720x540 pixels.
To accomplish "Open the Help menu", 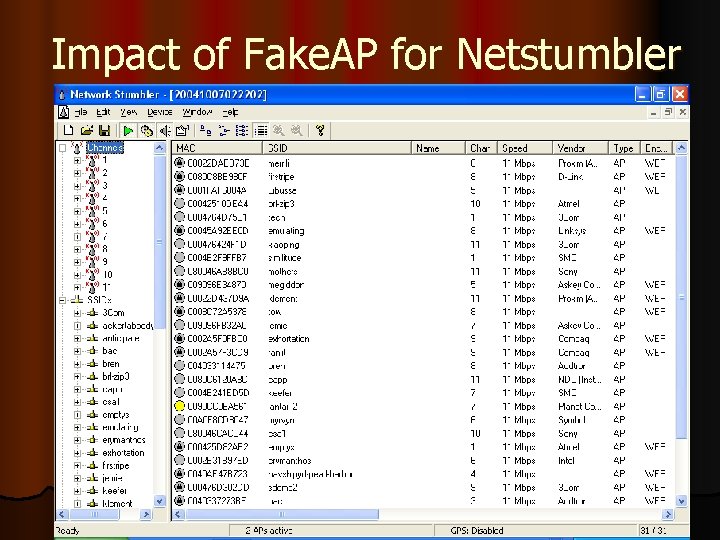I will [230, 112].
